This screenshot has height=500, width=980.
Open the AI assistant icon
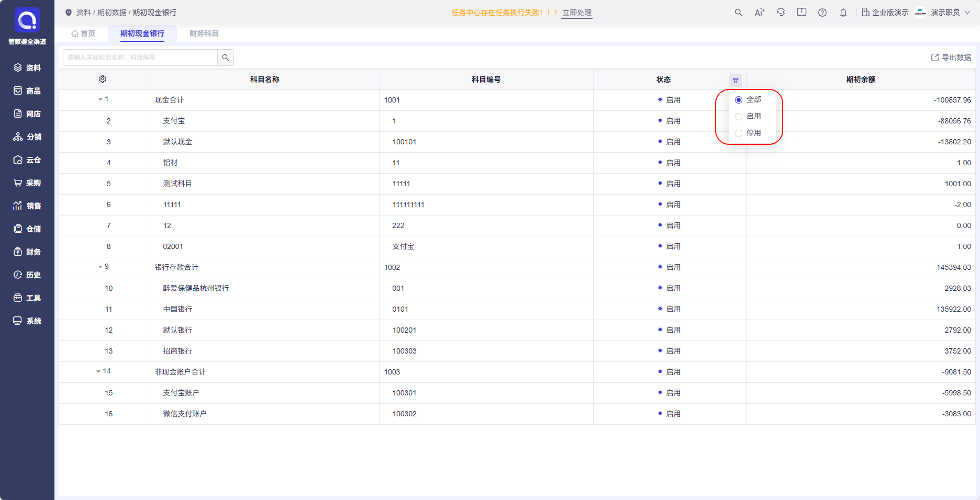coord(759,13)
